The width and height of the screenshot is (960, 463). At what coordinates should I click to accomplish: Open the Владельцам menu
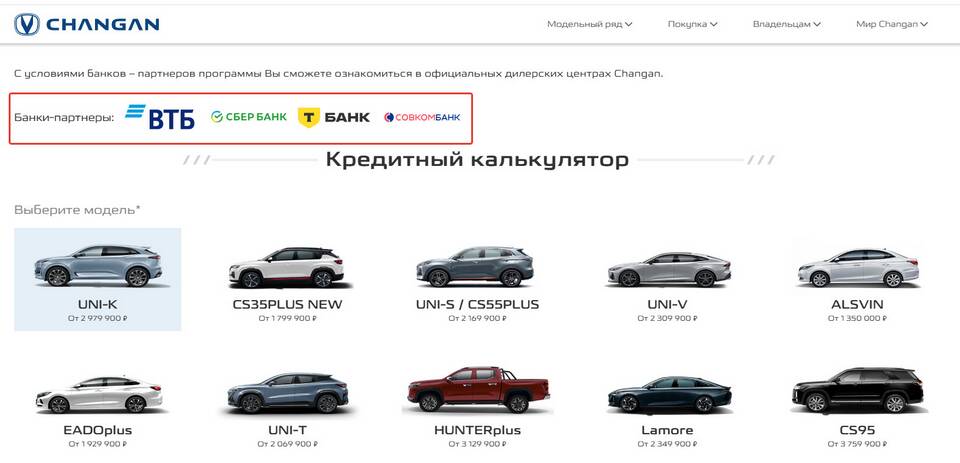tap(787, 24)
